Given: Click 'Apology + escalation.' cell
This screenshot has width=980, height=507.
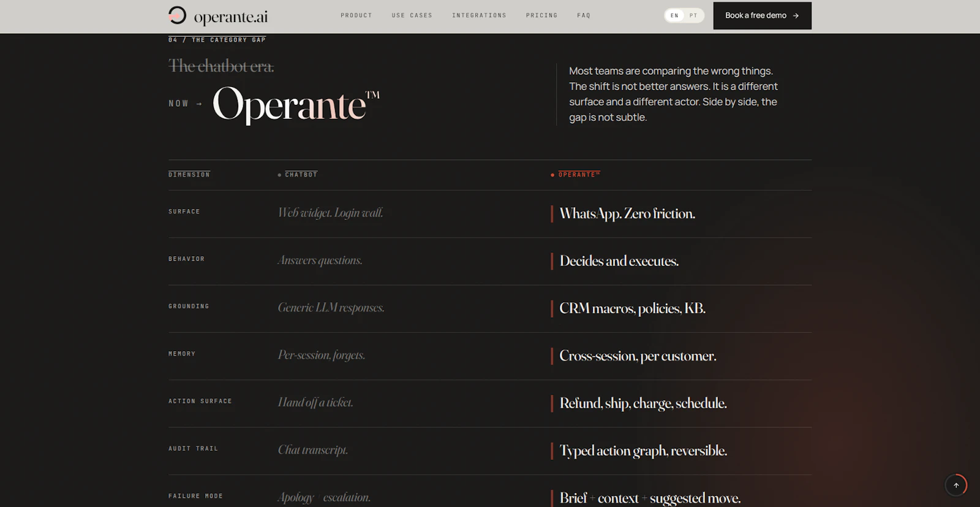Looking at the screenshot, I should 324,497.
